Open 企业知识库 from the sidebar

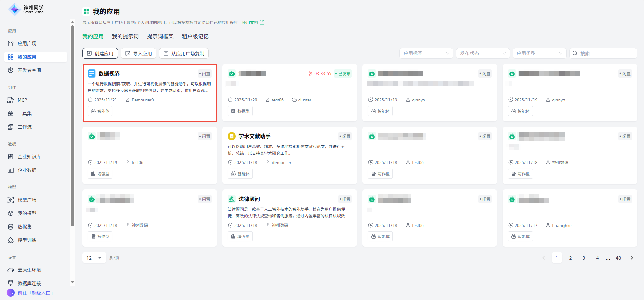[29, 157]
